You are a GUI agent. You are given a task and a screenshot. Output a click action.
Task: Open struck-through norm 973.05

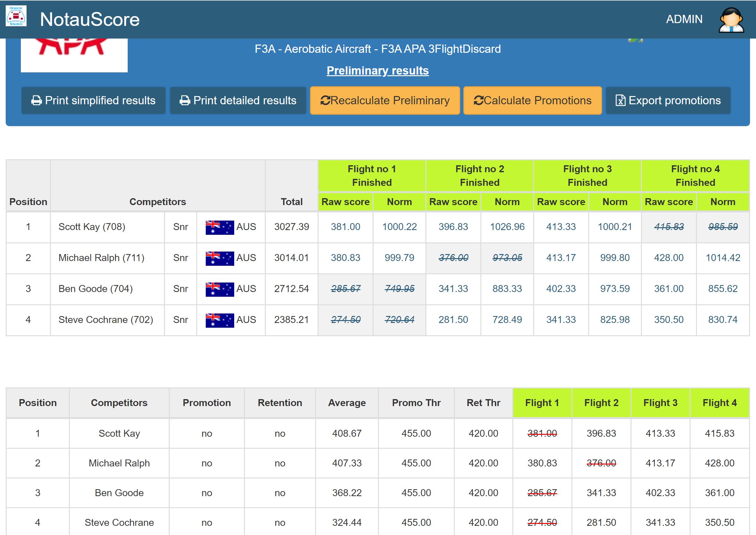point(507,258)
